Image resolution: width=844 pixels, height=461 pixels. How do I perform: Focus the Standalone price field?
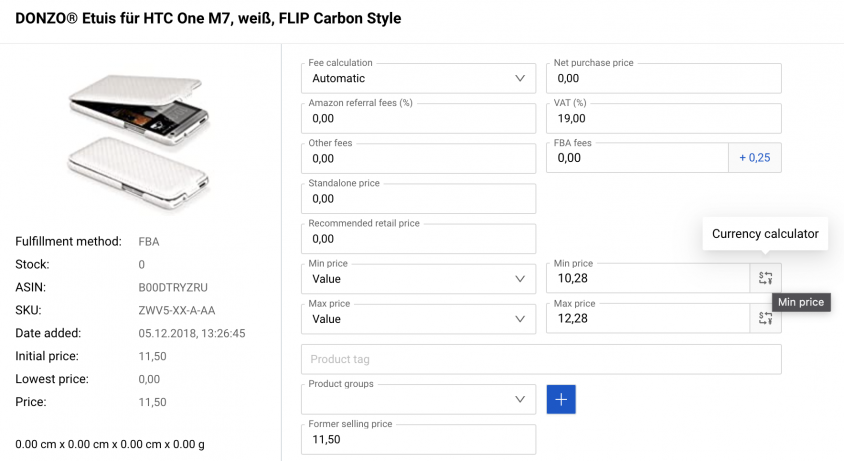pyautogui.click(x=418, y=199)
